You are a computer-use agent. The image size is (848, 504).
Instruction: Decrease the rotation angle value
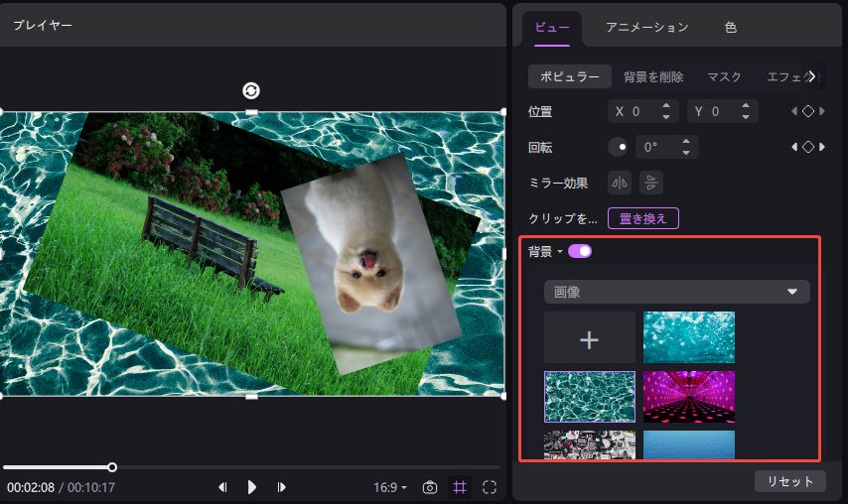pyautogui.click(x=686, y=153)
